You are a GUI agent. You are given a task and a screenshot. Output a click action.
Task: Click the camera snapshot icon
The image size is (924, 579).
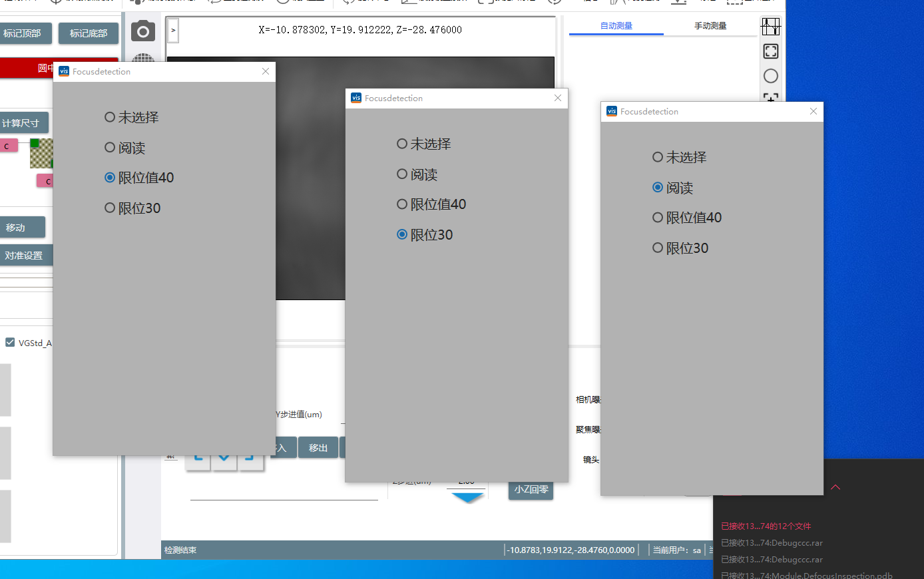142,31
